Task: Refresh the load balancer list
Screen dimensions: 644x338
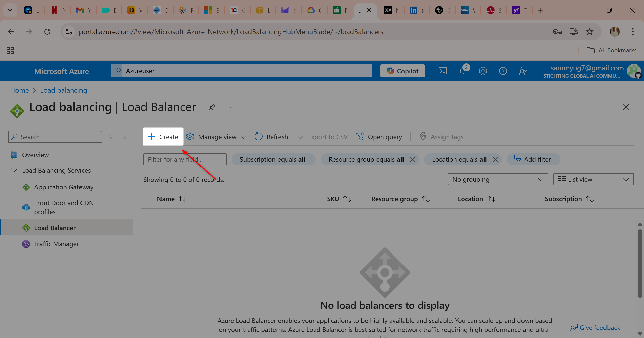Action: [x=271, y=137]
